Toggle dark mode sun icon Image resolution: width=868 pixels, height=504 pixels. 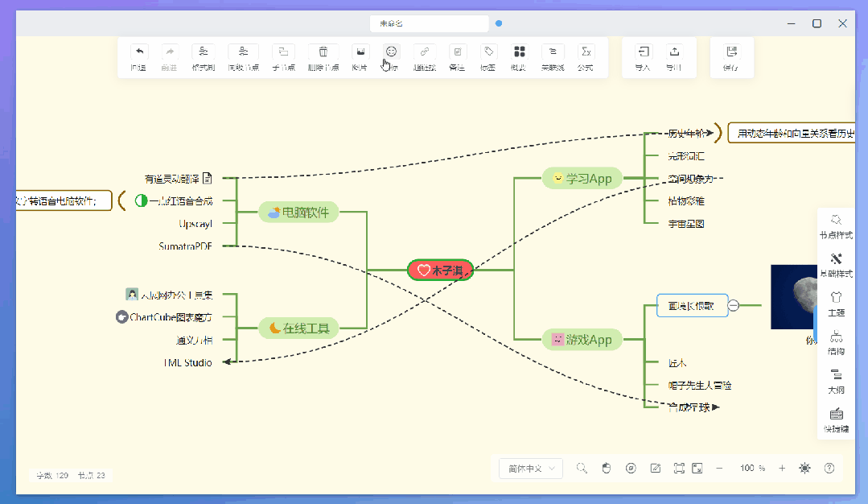pyautogui.click(x=804, y=469)
